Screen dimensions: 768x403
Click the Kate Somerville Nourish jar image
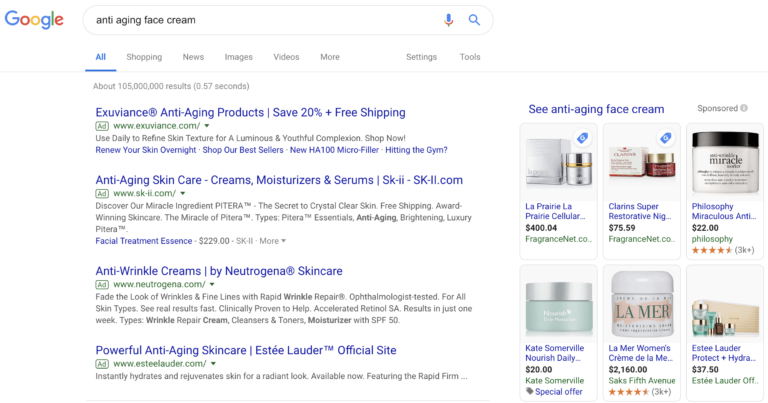coord(558,306)
